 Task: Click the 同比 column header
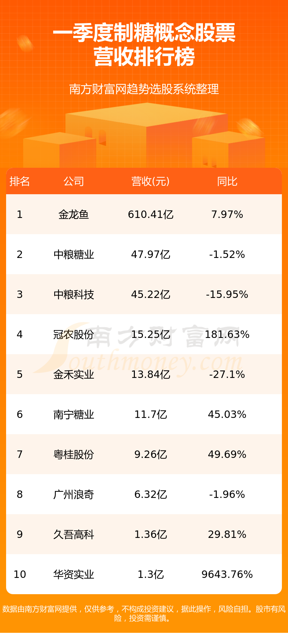coord(227,181)
